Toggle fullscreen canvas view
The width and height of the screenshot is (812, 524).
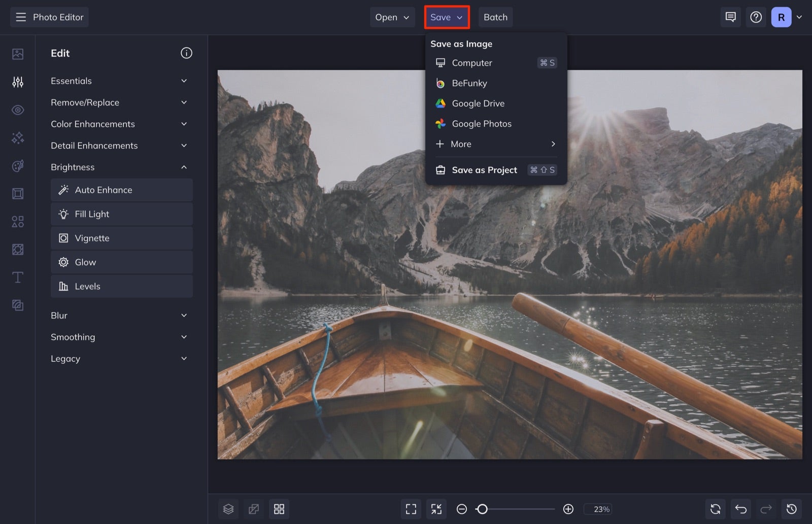click(x=411, y=509)
